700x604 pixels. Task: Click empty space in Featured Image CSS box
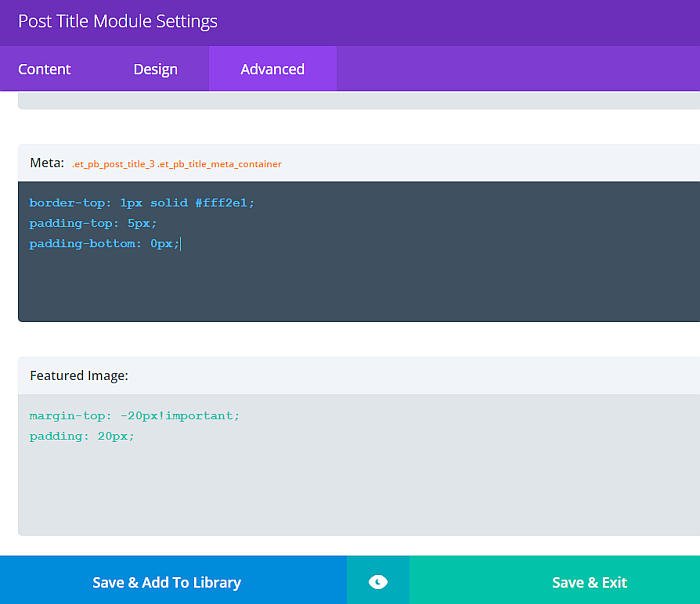click(360, 495)
